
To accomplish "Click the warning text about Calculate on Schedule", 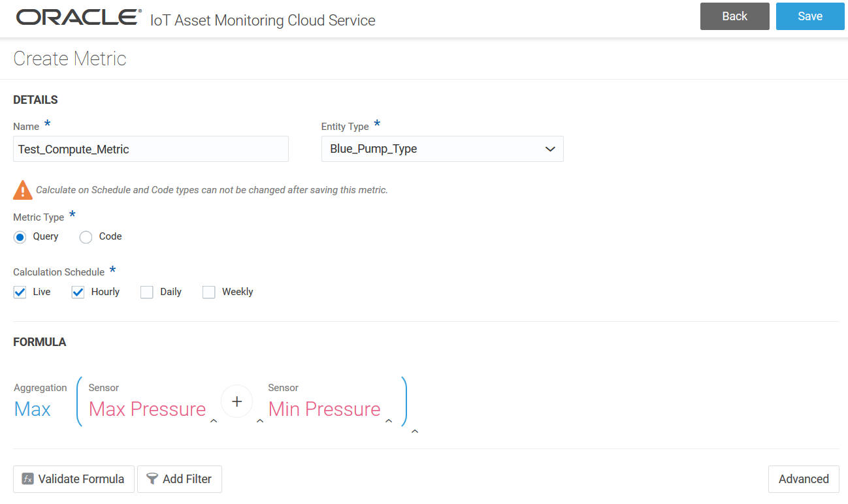I will coord(212,190).
